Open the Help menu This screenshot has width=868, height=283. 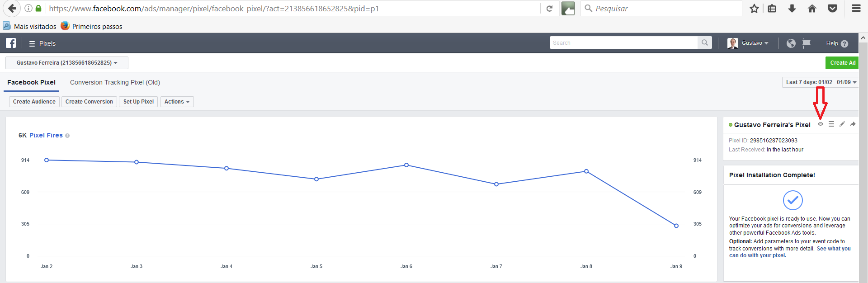click(x=837, y=43)
